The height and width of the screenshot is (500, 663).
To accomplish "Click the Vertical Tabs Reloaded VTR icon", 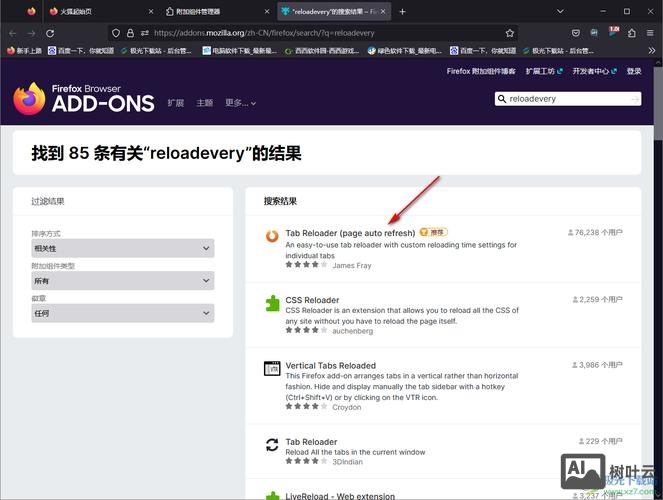I will click(x=272, y=368).
